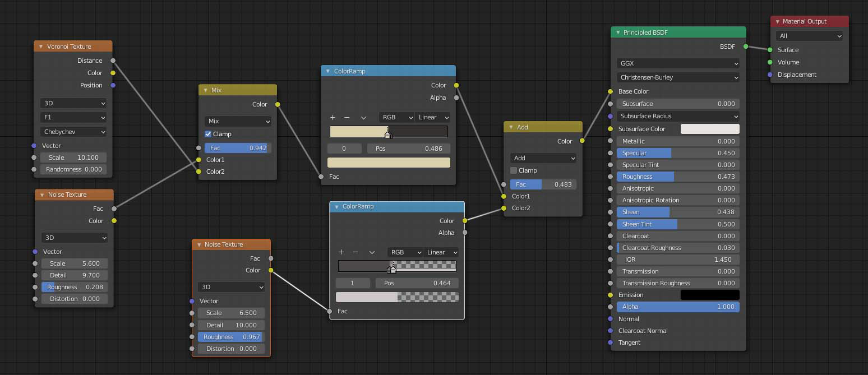Open lower ColorRamp tools chevron menu

372,253
